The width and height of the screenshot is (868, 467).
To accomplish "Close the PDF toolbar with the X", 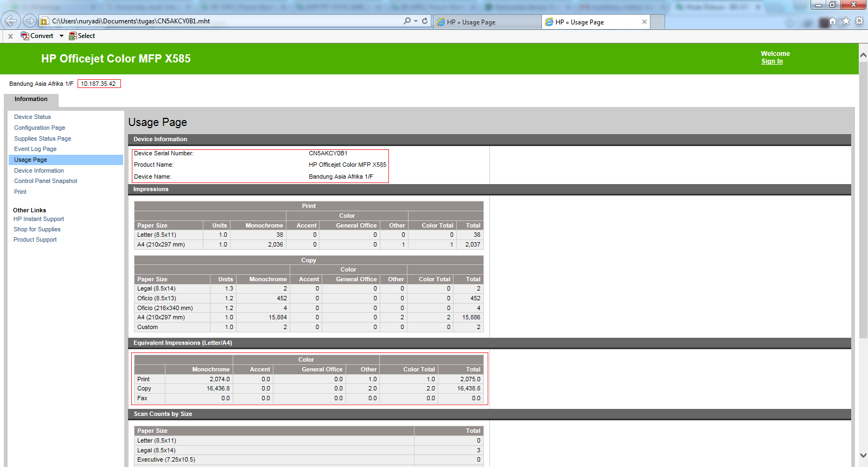I will point(10,36).
